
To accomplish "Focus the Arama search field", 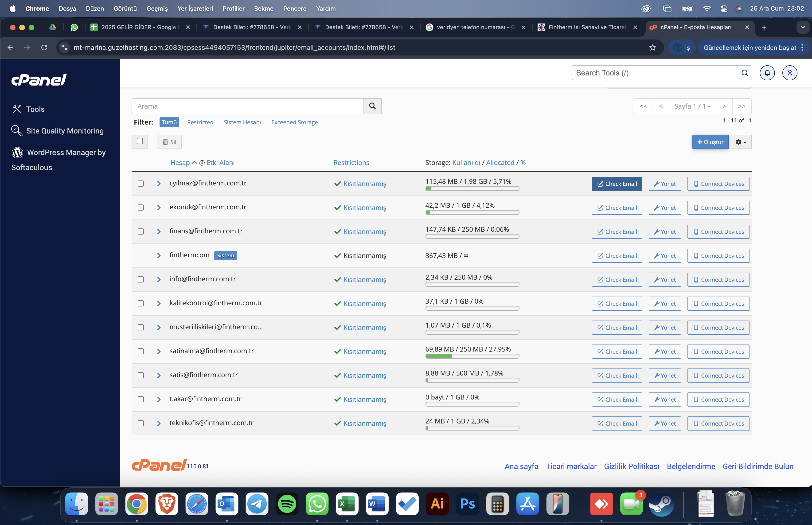I will 247,106.
